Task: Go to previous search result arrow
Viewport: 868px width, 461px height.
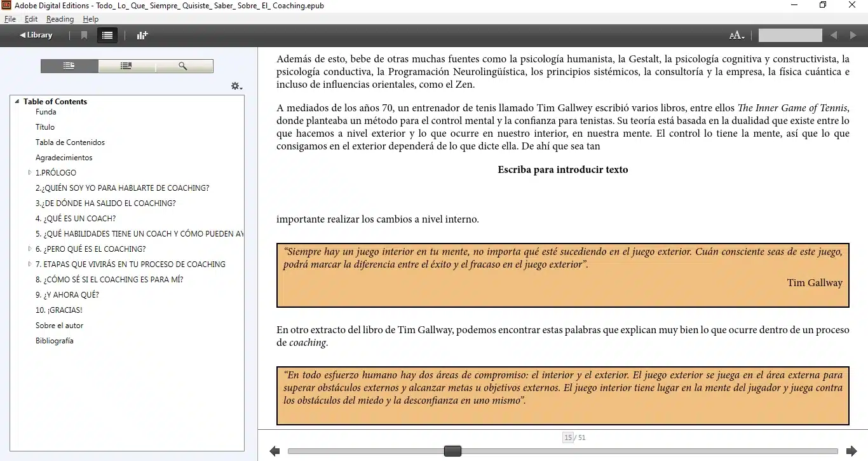Action: pyautogui.click(x=834, y=36)
